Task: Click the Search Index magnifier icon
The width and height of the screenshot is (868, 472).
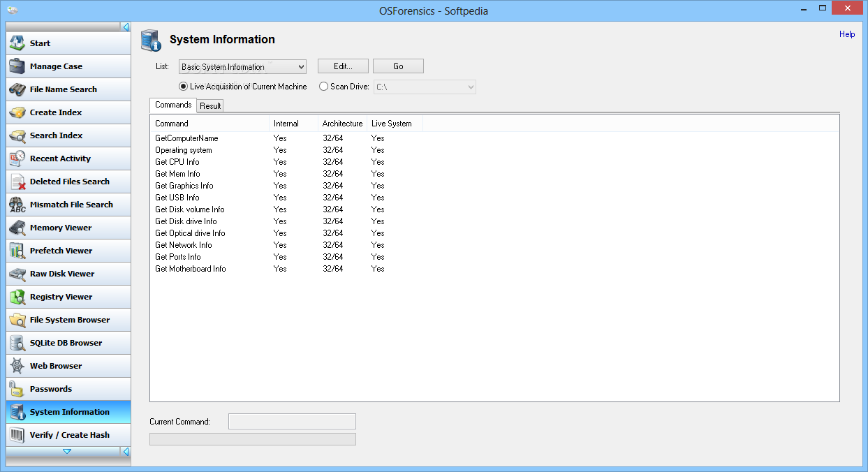Action: 17,135
